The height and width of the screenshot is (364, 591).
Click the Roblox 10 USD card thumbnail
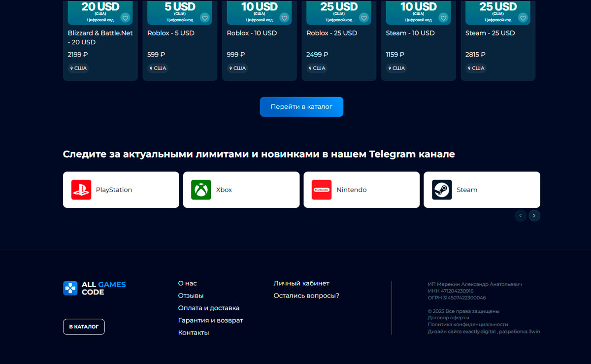click(259, 12)
